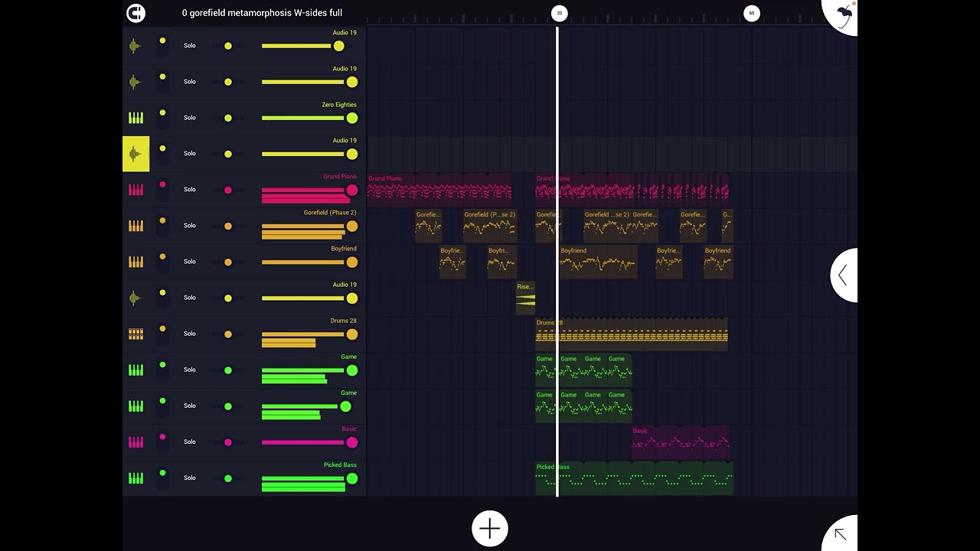
Task: Add a new track with plus button
Action: point(490,528)
